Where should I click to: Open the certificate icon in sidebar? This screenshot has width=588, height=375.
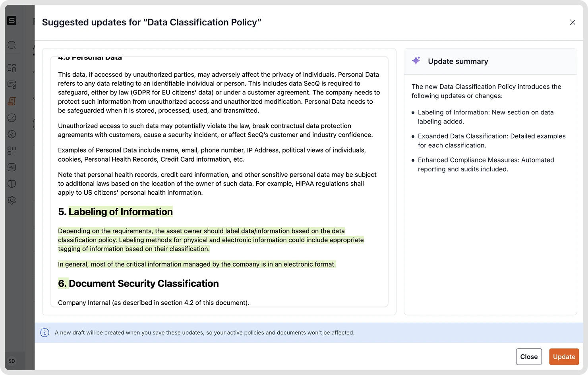(x=12, y=85)
